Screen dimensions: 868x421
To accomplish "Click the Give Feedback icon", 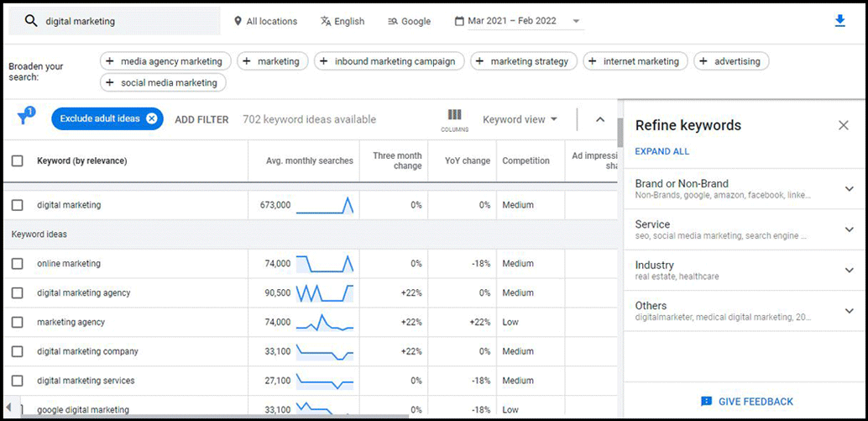I will 707,402.
